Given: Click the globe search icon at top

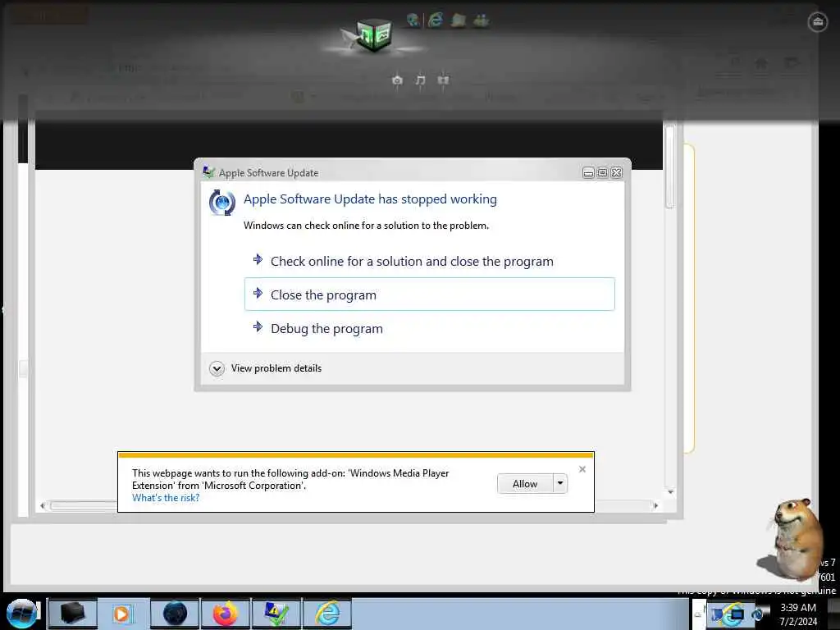Looking at the screenshot, I should coord(413,21).
